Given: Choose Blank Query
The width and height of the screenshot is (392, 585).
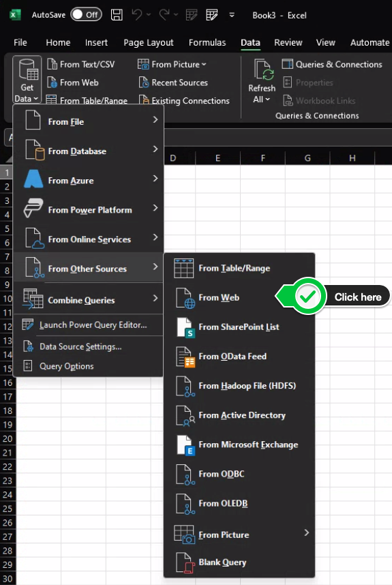Looking at the screenshot, I should 239,562.
